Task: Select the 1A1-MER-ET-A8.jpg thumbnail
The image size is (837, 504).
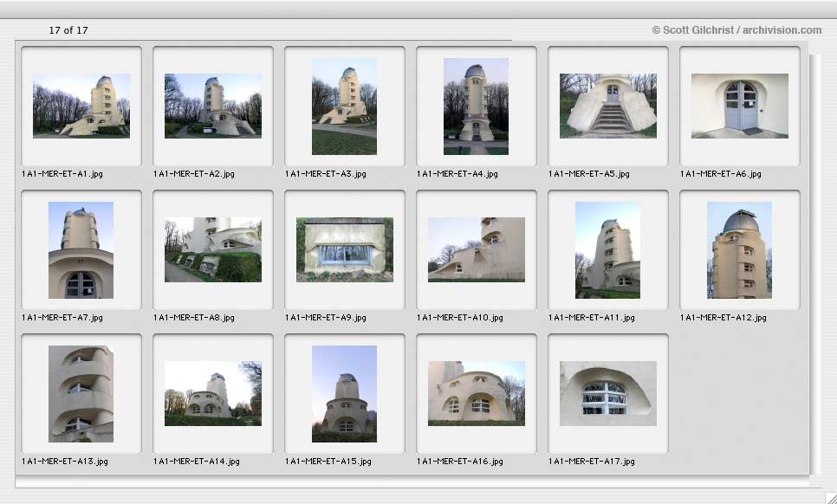Action: pos(213,249)
